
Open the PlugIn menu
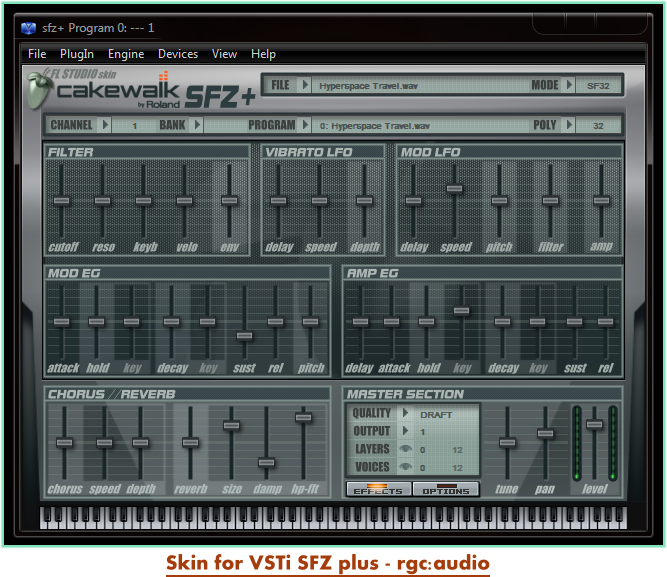point(77,54)
